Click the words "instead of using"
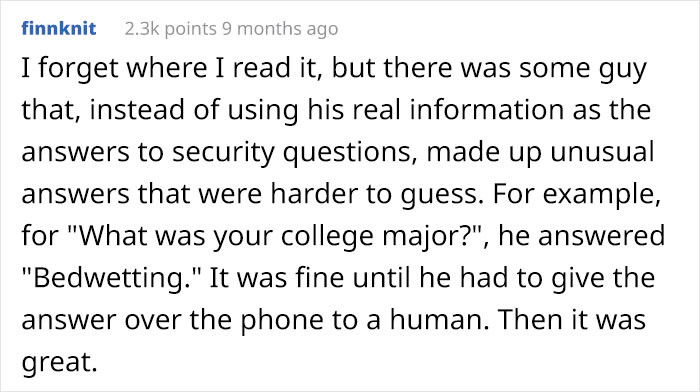700x392 pixels. point(194,110)
